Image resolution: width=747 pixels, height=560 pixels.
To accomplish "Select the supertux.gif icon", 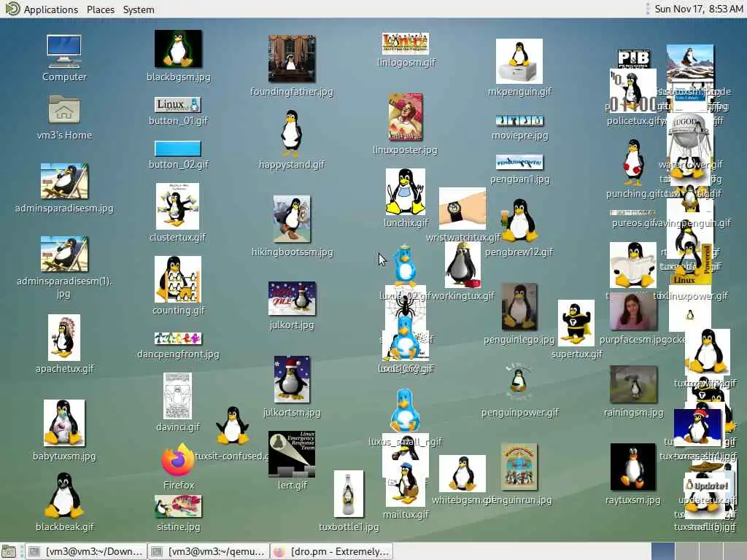I will [x=576, y=323].
